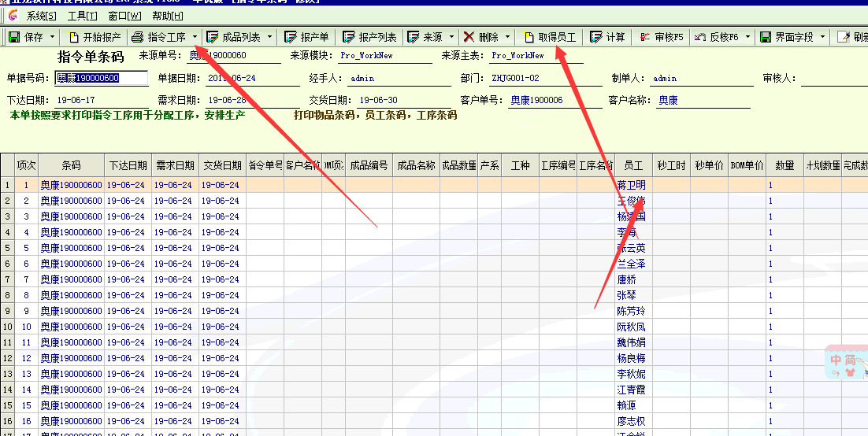Click the 取得员工 document icon
868x436 pixels.
(x=529, y=37)
